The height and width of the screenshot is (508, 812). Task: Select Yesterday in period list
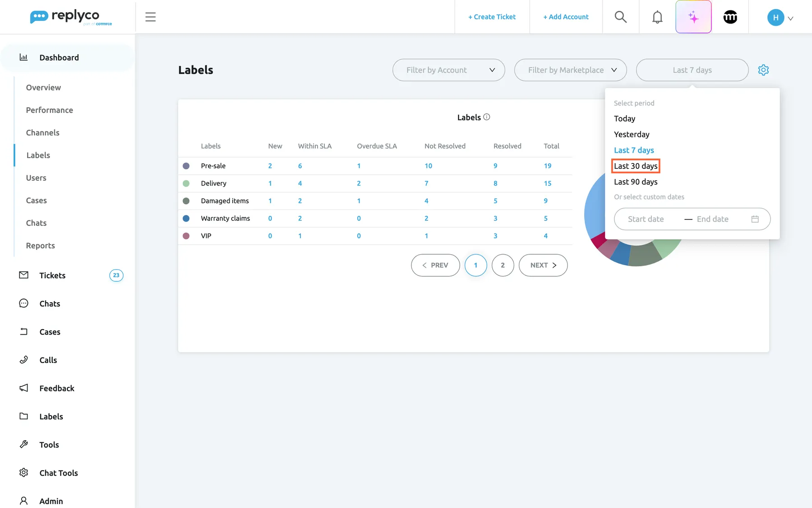632,134
